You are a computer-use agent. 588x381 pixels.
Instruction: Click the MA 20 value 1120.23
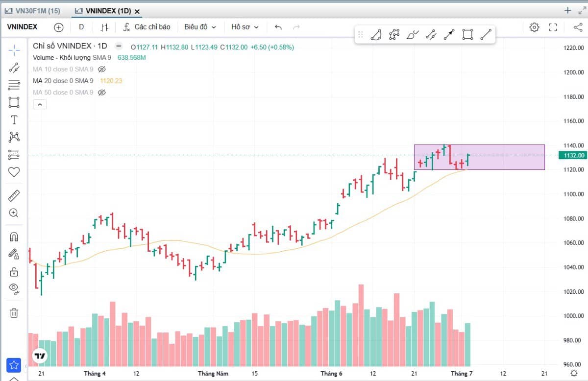pyautogui.click(x=111, y=81)
